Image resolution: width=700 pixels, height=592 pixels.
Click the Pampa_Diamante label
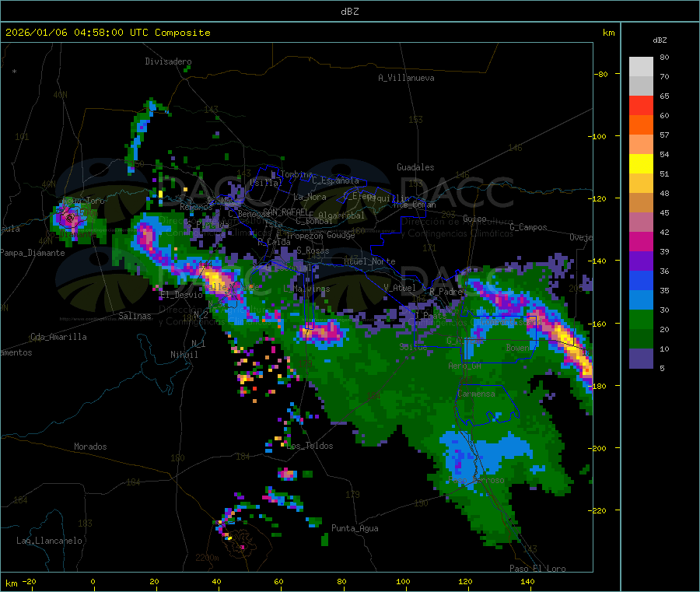click(x=32, y=253)
